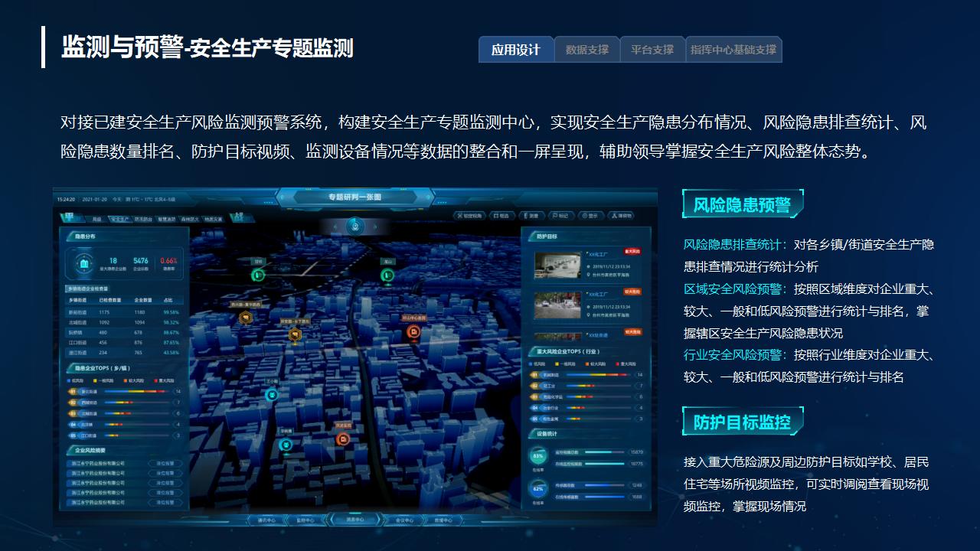The height and width of the screenshot is (551, 980).
Task: Open the 重大风险 factory video thumbnail
Action: 557,266
